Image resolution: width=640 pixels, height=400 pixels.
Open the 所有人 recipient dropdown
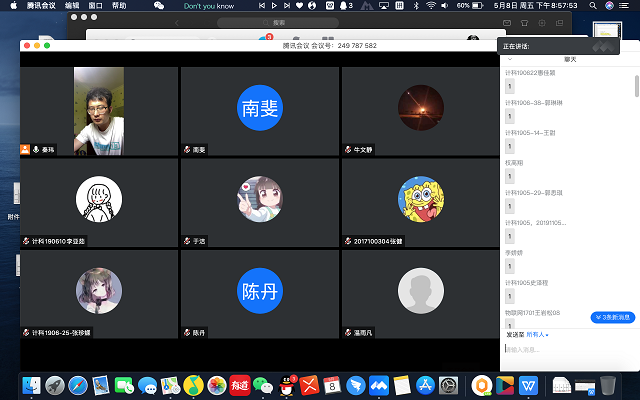pos(537,334)
